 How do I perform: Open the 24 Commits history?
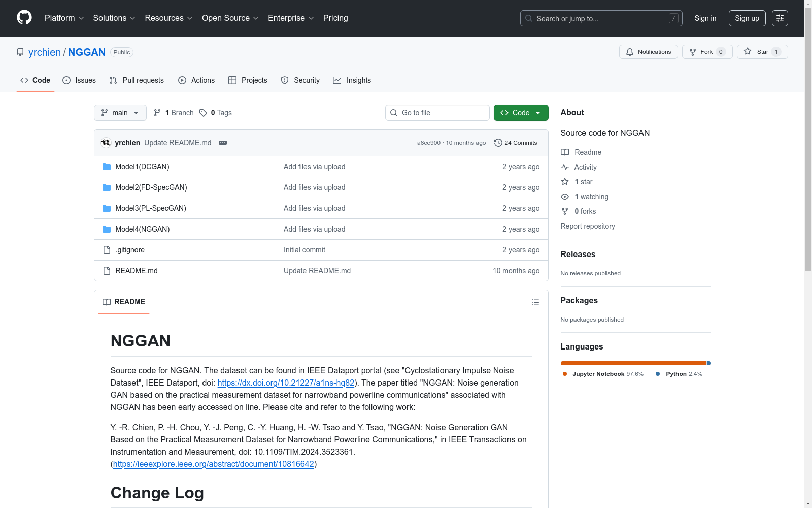click(x=516, y=143)
